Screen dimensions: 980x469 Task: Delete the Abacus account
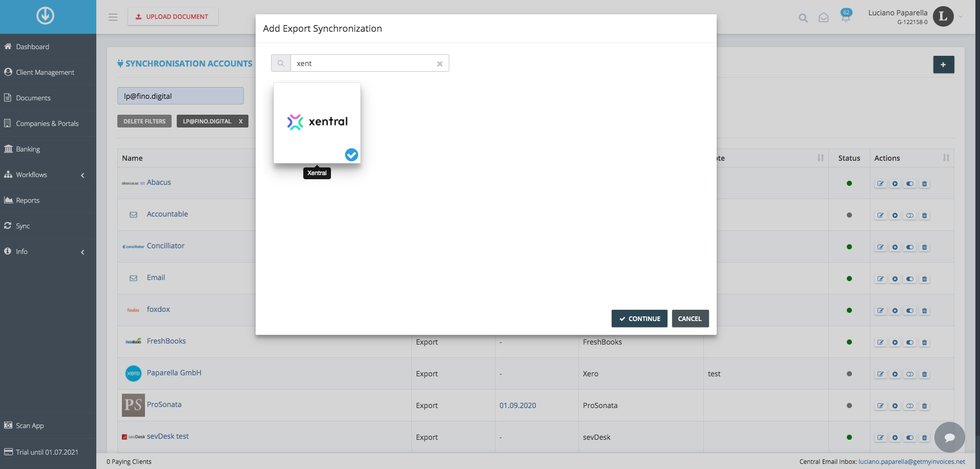click(925, 183)
